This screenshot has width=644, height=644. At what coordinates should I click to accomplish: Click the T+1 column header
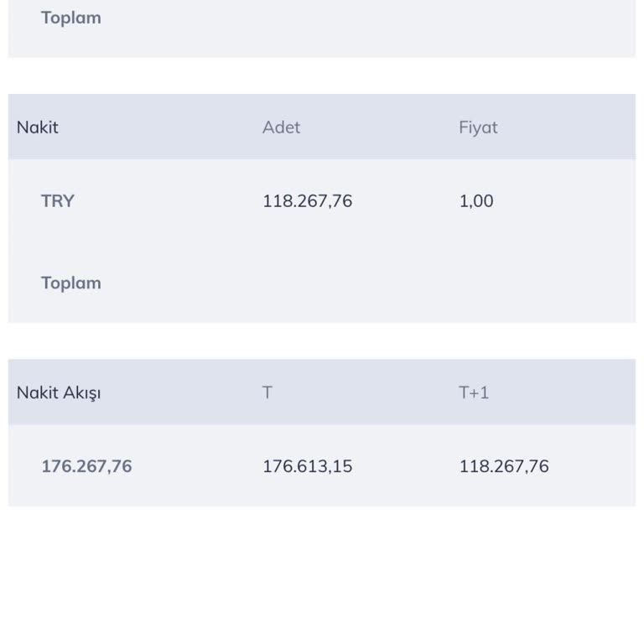[474, 392]
